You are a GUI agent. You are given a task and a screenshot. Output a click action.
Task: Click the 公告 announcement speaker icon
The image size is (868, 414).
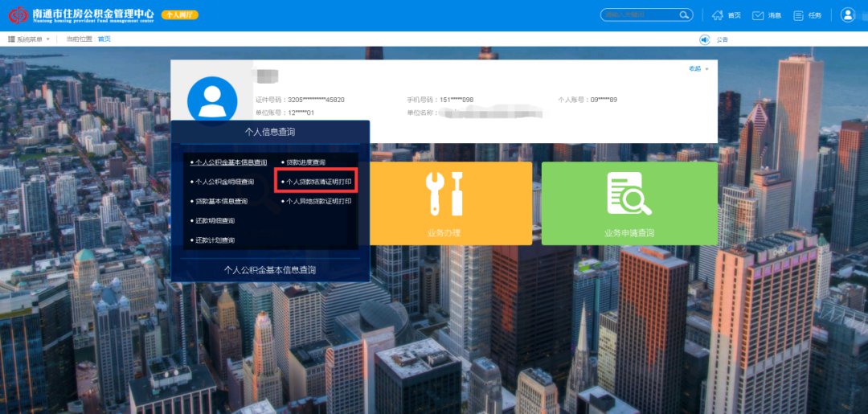pyautogui.click(x=705, y=39)
